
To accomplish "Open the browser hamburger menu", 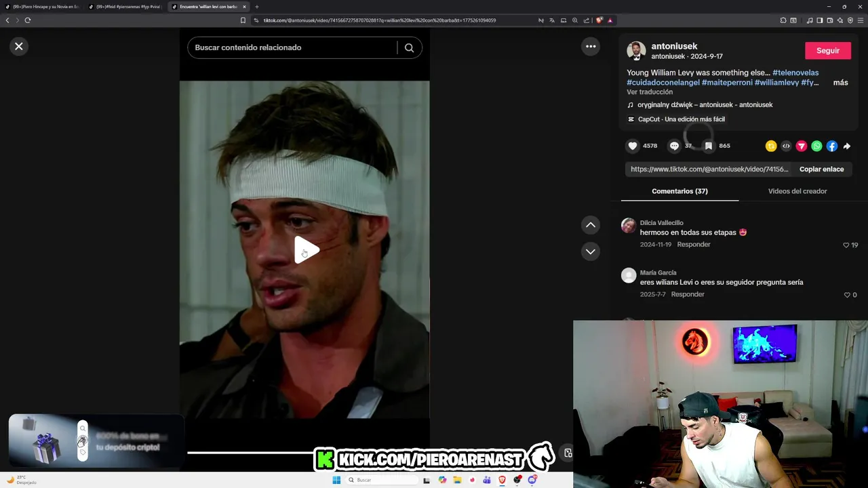I will coord(861,20).
